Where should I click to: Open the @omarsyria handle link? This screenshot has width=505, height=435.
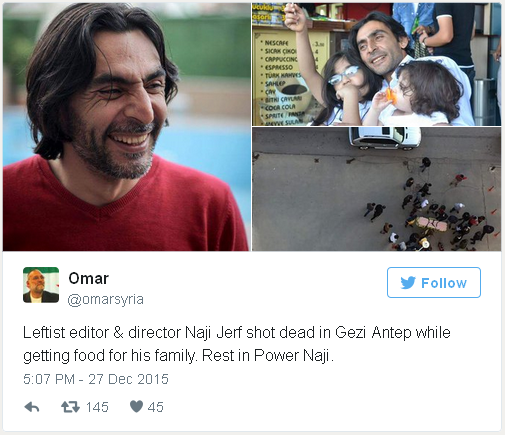tap(106, 299)
